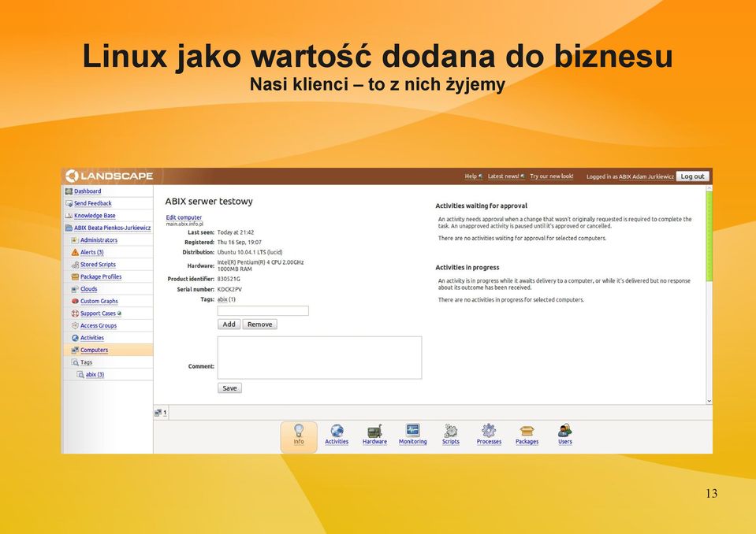Open the Alerts (3) link

(92, 252)
